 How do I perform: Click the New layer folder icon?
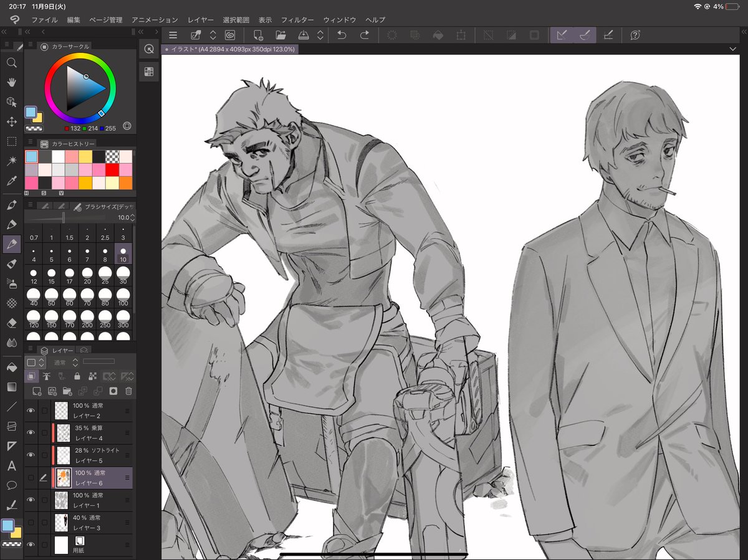coord(67,391)
